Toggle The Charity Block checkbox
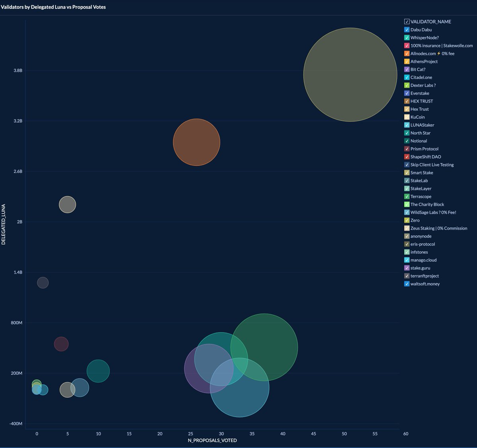 click(x=407, y=205)
